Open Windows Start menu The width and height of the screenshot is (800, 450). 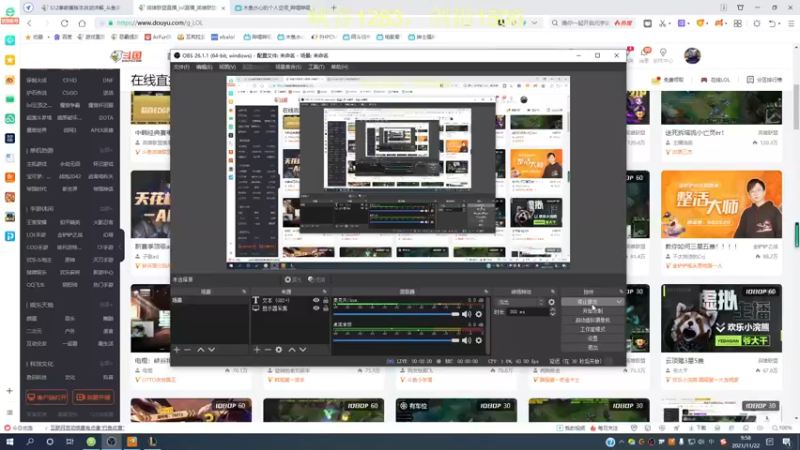tap(10, 441)
